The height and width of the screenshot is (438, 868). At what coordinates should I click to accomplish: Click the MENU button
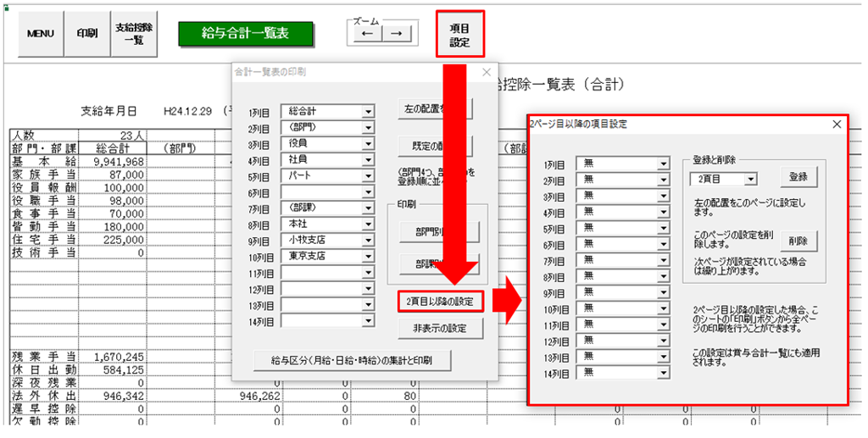coord(41,34)
